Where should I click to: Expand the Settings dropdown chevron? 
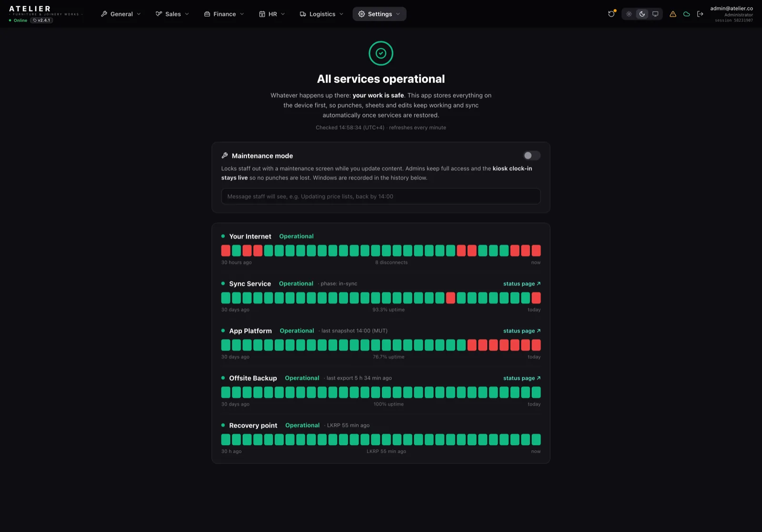pyautogui.click(x=398, y=14)
